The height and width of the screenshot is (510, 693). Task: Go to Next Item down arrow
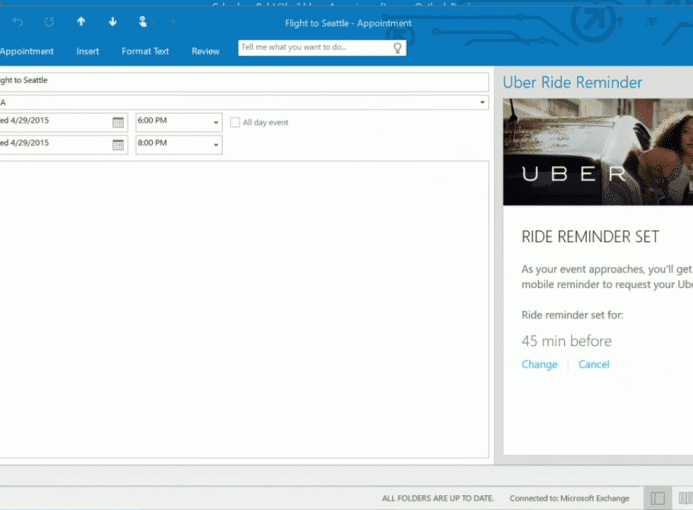click(x=113, y=21)
